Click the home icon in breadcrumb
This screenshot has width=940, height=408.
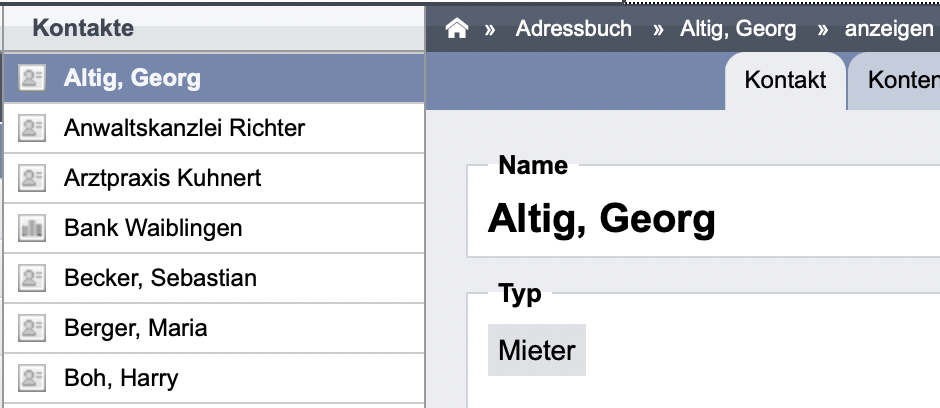click(x=456, y=28)
